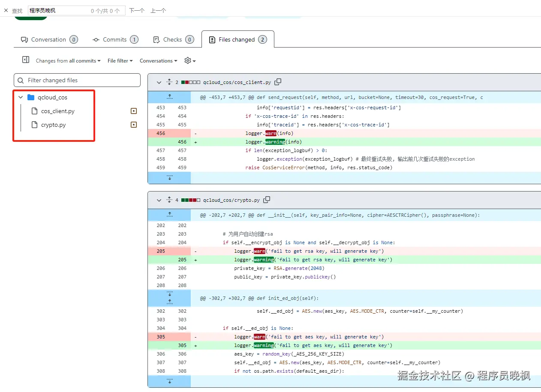Click the send_request hunk header
Viewport: 541px width, 392px height.
[341, 97]
